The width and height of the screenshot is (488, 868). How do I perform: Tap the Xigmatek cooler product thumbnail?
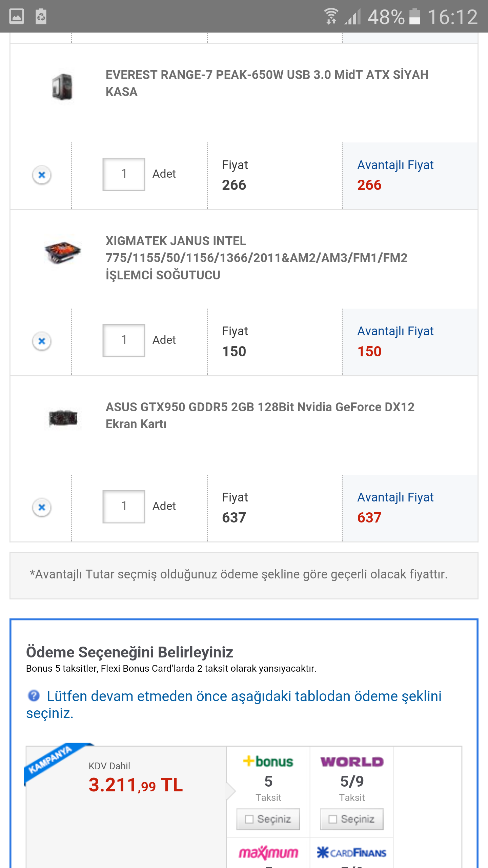pyautogui.click(x=63, y=253)
